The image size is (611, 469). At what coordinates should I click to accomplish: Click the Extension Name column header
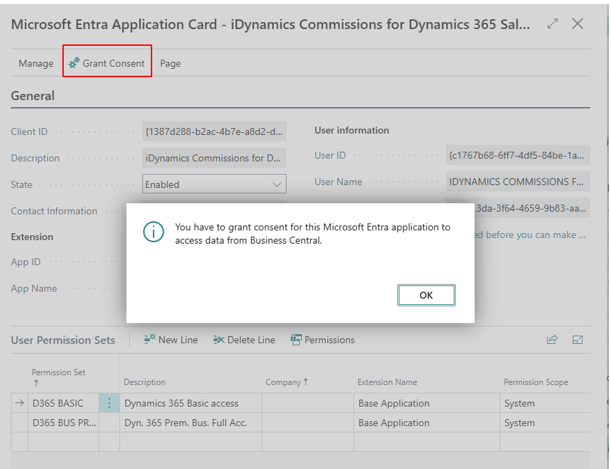pos(387,382)
